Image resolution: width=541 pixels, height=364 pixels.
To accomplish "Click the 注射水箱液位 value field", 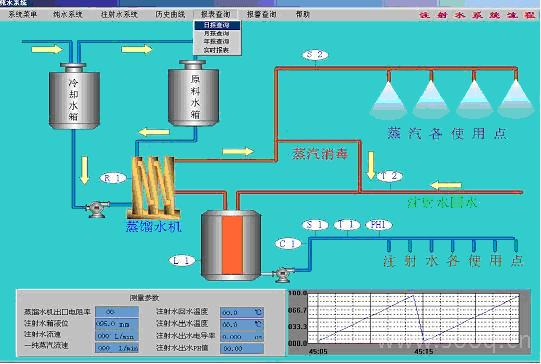I will click(x=117, y=324).
